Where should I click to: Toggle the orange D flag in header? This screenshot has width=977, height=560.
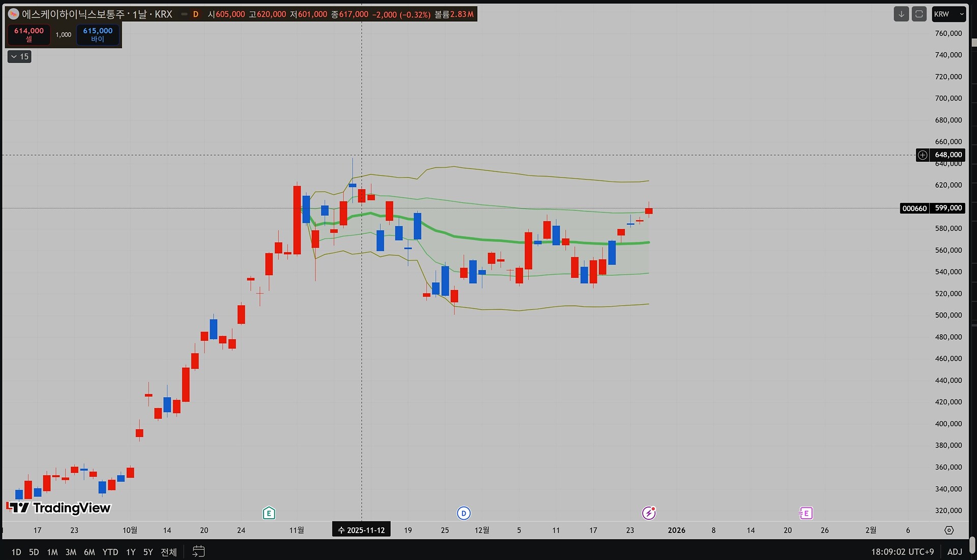[x=195, y=14]
